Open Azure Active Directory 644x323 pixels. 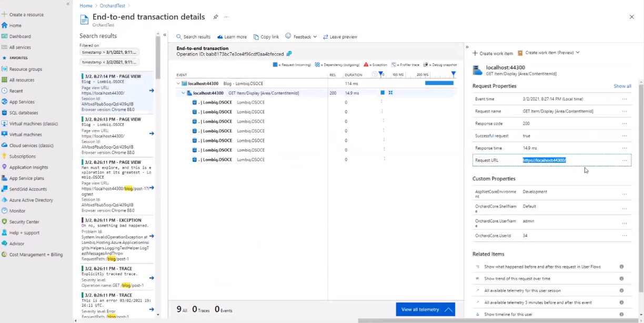coord(31,200)
